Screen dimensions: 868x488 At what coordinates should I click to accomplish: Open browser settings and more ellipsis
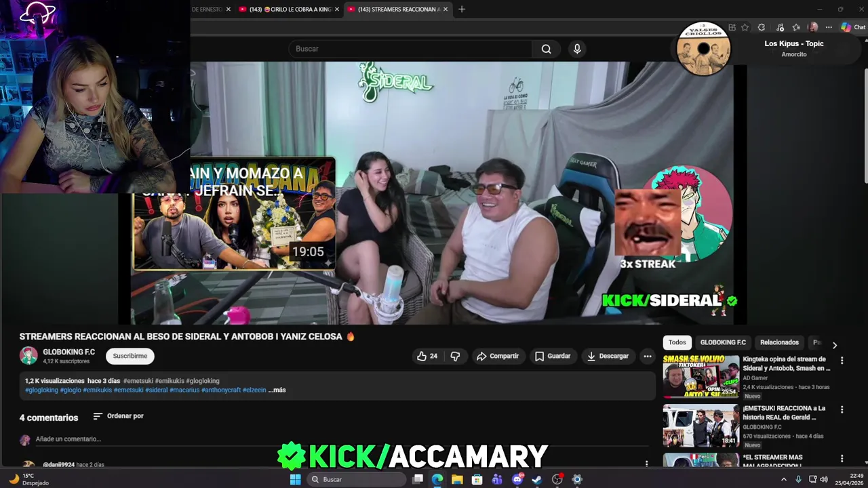828,27
